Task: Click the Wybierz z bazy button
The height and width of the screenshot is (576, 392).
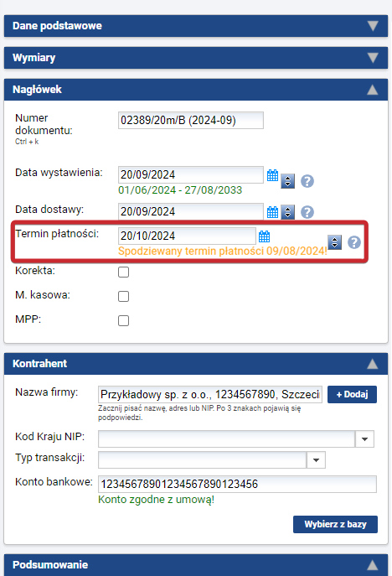Action: click(335, 524)
